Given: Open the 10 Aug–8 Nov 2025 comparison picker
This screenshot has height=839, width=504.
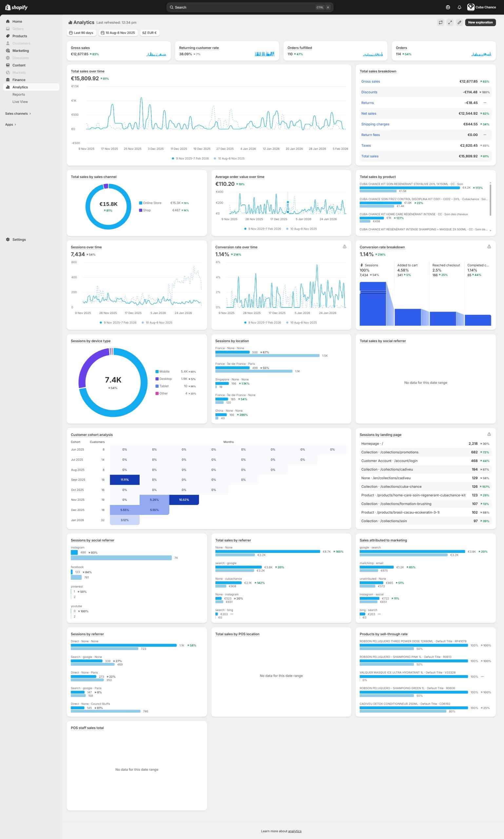Looking at the screenshot, I should (118, 33).
